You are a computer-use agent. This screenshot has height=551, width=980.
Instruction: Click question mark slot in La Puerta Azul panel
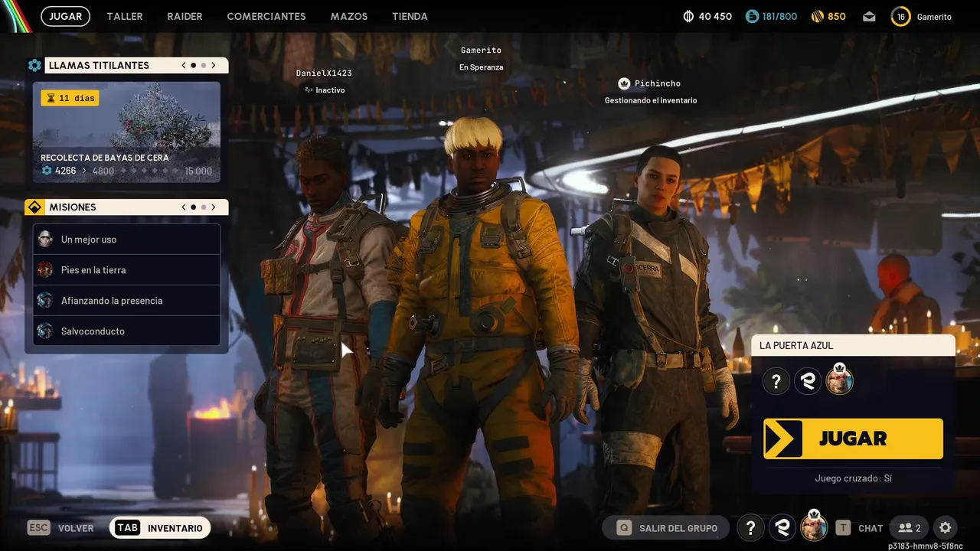776,380
